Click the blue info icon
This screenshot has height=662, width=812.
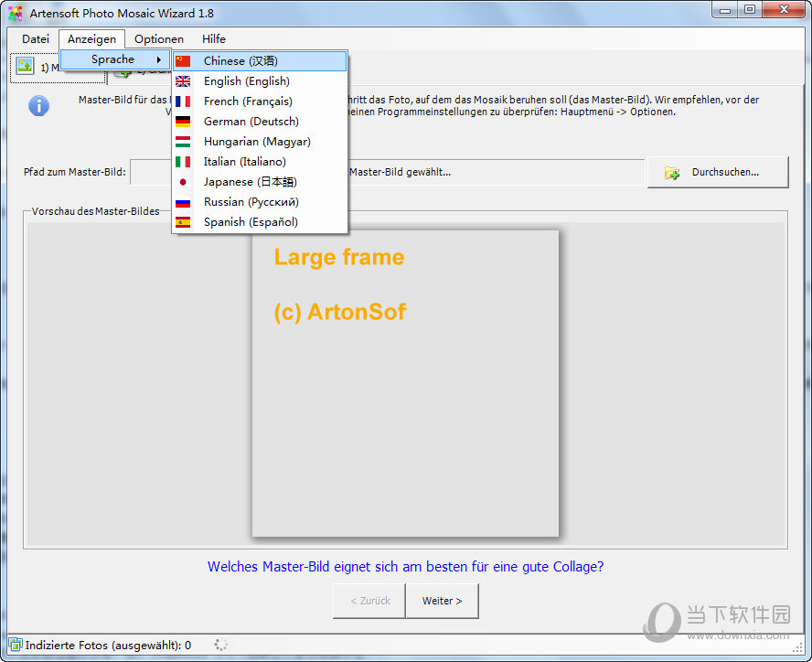coord(38,106)
